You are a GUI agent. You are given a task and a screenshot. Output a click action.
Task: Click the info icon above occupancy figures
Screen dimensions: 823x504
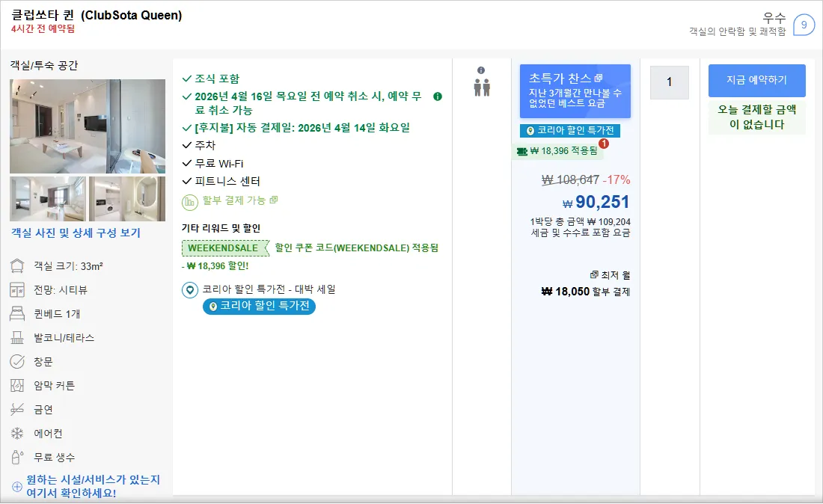(481, 70)
